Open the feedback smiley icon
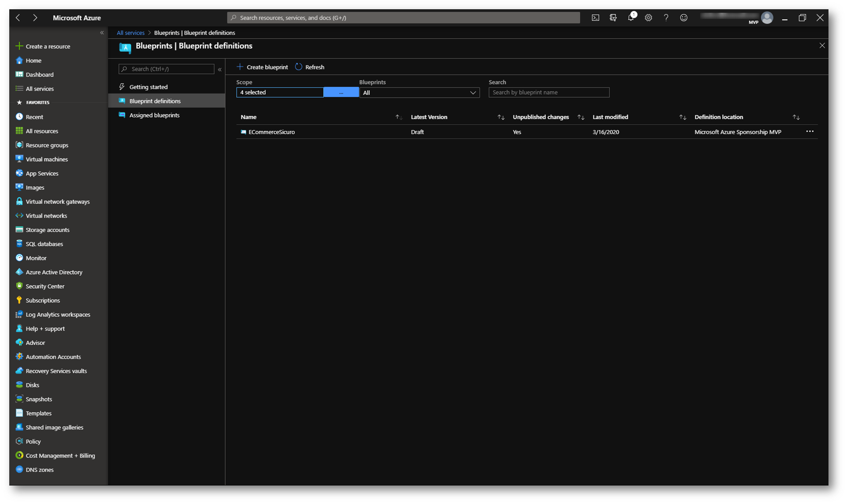This screenshot has height=504, width=847. click(x=683, y=18)
